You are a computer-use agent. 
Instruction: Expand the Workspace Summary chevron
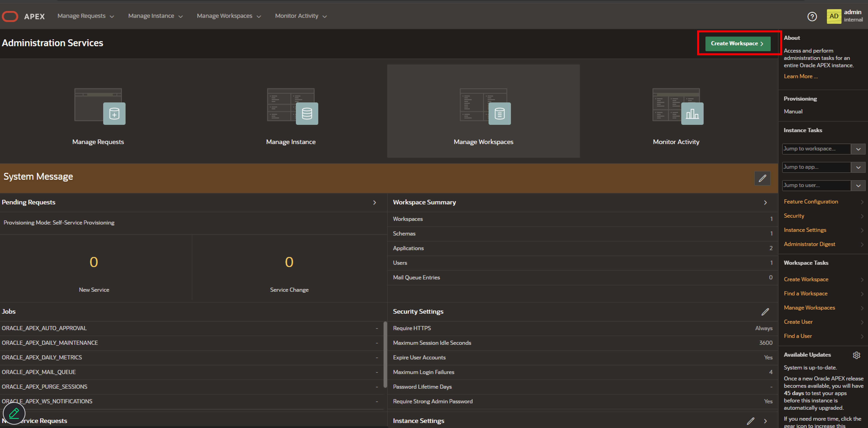[765, 202]
